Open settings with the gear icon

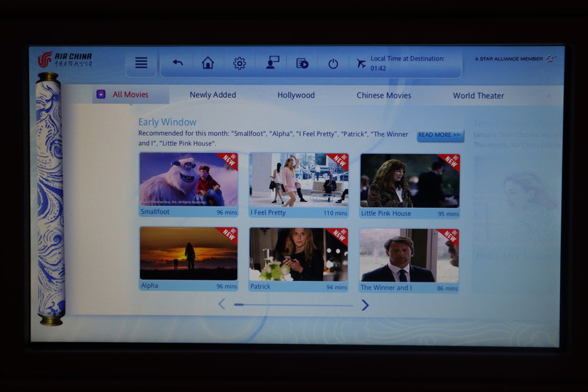pyautogui.click(x=239, y=63)
